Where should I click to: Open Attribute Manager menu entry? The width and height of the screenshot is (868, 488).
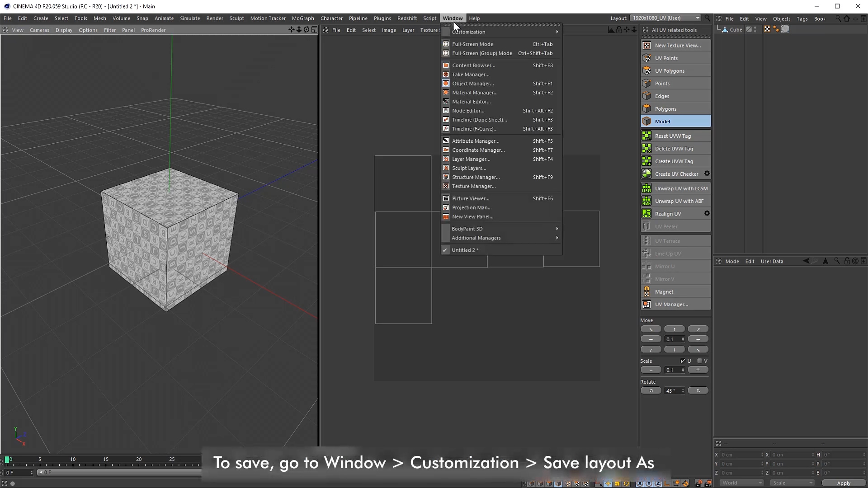pyautogui.click(x=501, y=141)
